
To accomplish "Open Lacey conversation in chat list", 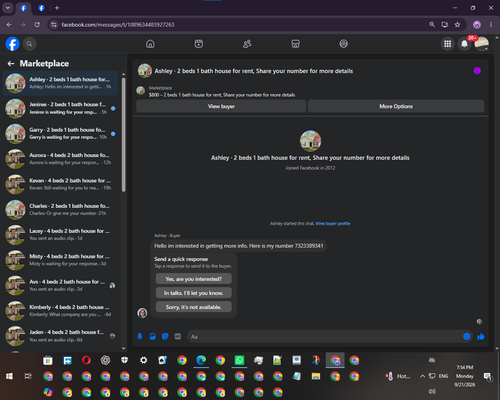I will 60,235.
